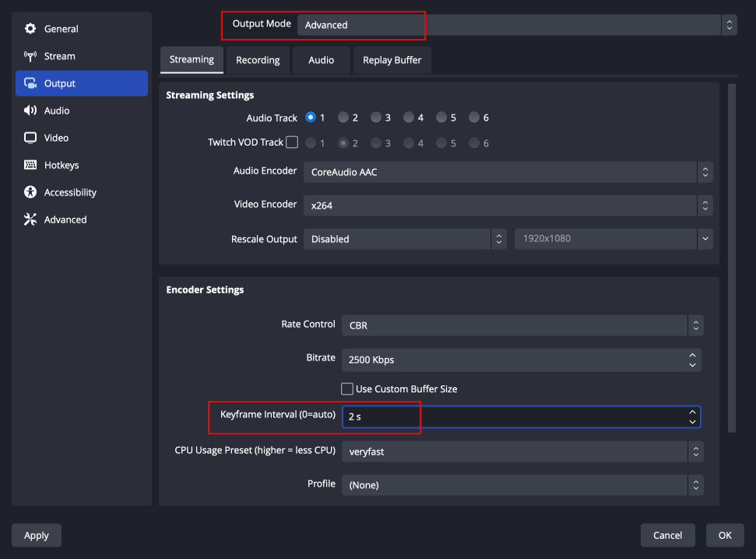The height and width of the screenshot is (559, 756).
Task: Click the Video display icon in sidebar
Action: [30, 138]
